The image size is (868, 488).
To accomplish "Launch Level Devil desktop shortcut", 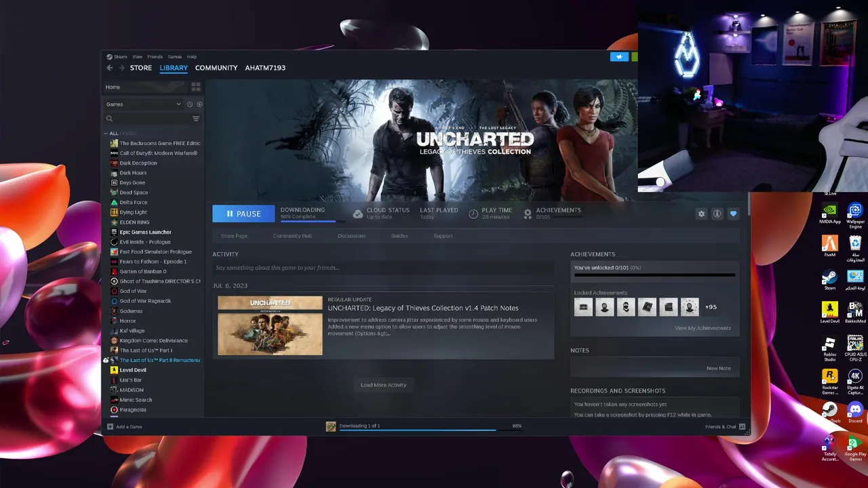I will [x=829, y=312].
